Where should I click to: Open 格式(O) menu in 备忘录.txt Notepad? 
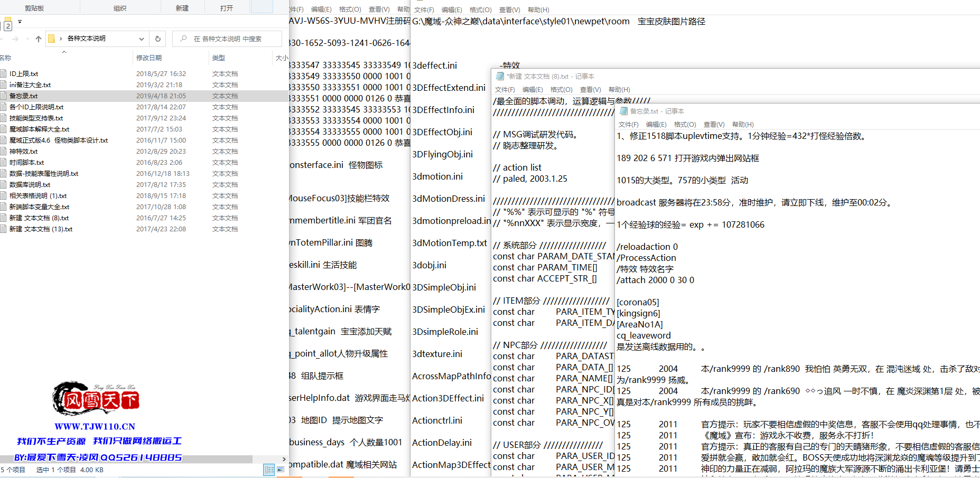click(x=685, y=125)
